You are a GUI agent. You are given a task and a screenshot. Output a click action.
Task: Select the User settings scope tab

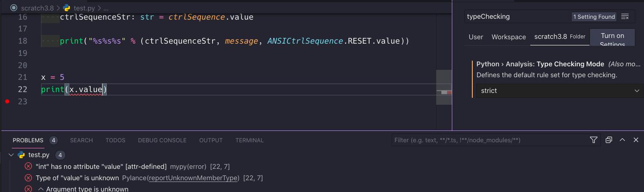[x=476, y=37]
